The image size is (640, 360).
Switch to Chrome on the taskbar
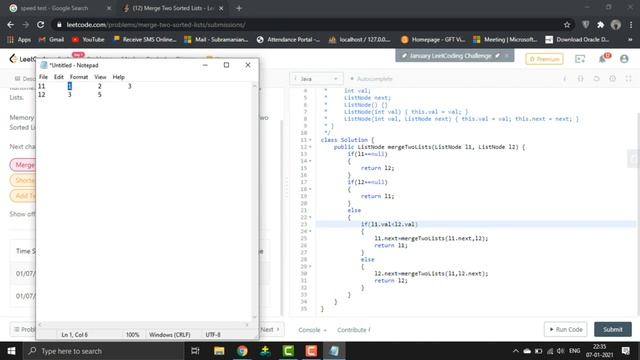click(x=242, y=351)
